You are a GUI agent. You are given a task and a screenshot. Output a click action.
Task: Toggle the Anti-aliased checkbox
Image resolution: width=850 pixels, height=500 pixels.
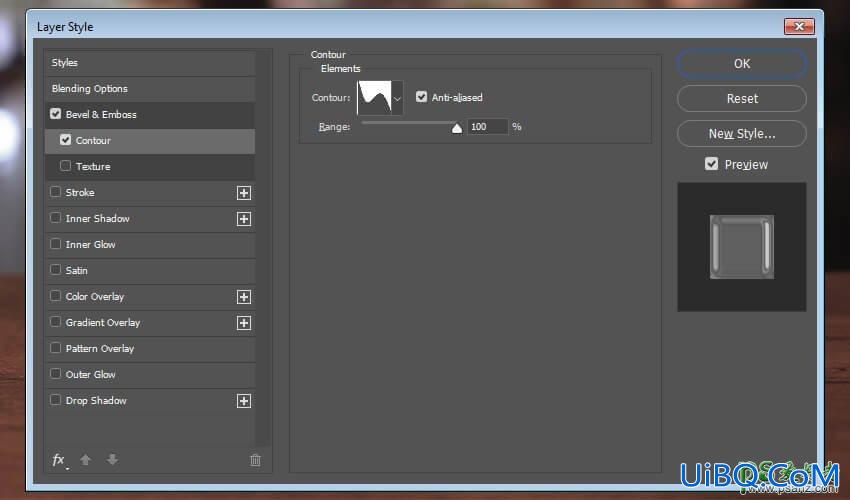click(x=421, y=97)
